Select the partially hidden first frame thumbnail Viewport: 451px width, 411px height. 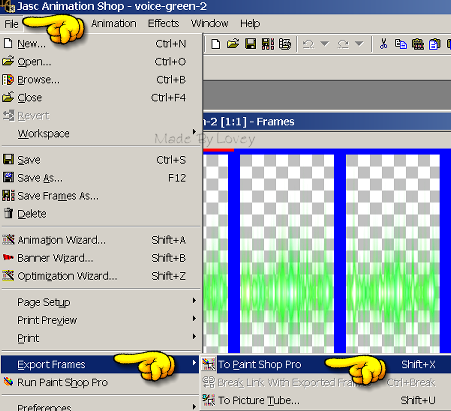215,254
